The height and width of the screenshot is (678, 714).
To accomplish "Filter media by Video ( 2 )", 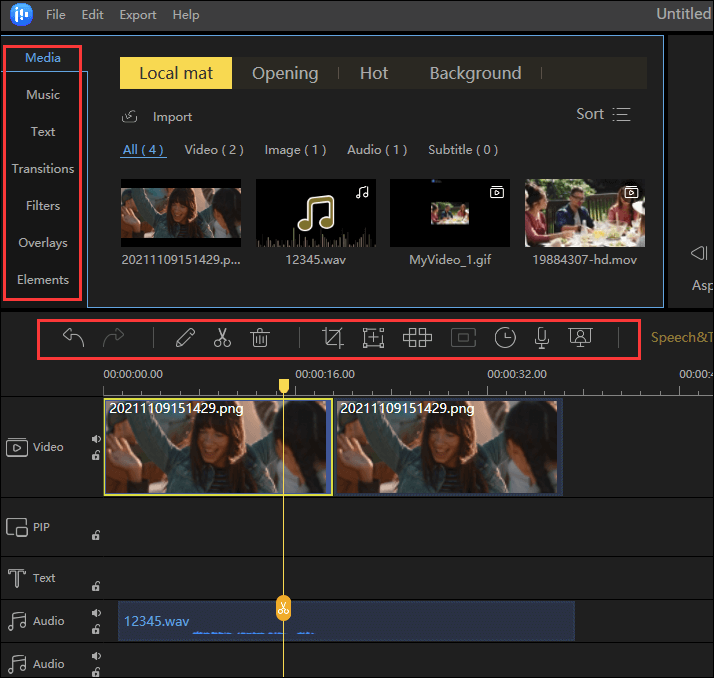I will 214,150.
